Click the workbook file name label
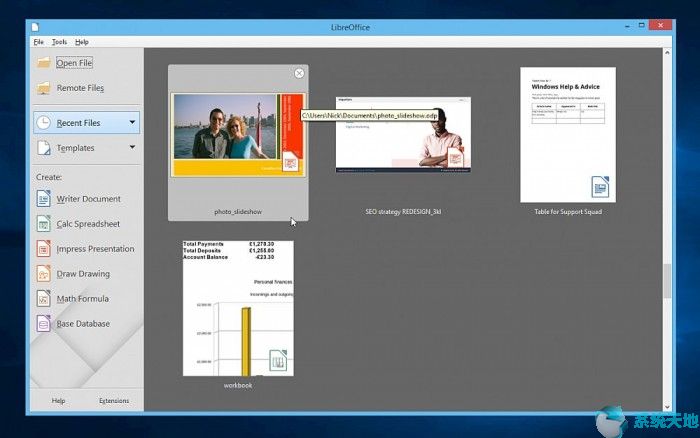The image size is (700, 438). [238, 385]
